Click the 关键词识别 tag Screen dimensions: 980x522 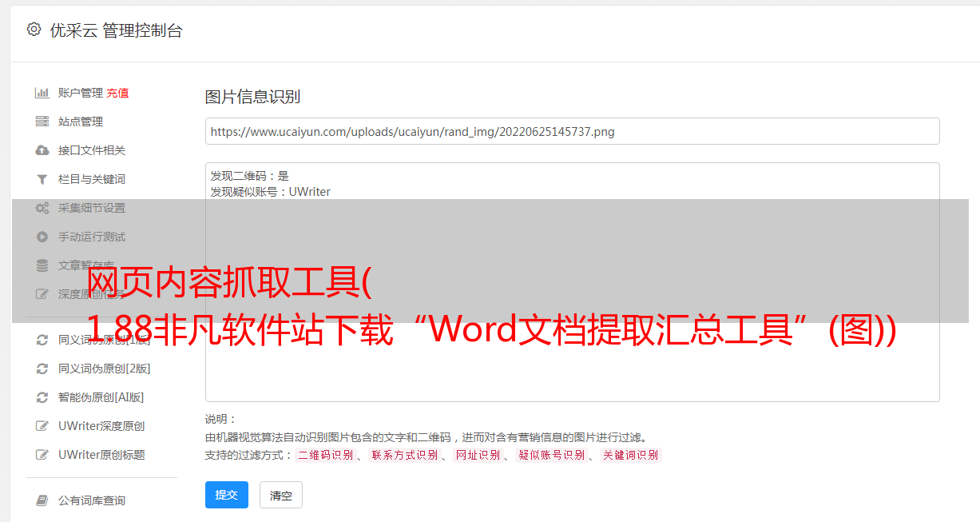[630, 455]
